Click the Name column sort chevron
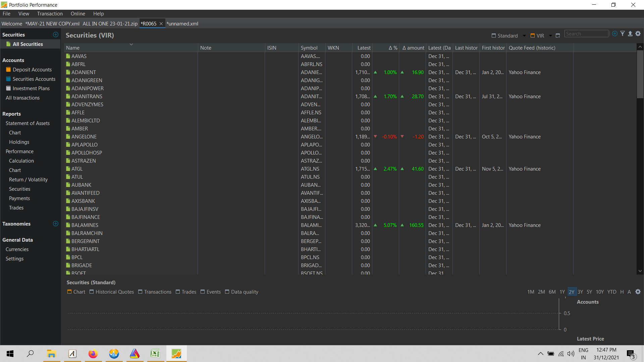The image size is (644, 362). coord(131,44)
